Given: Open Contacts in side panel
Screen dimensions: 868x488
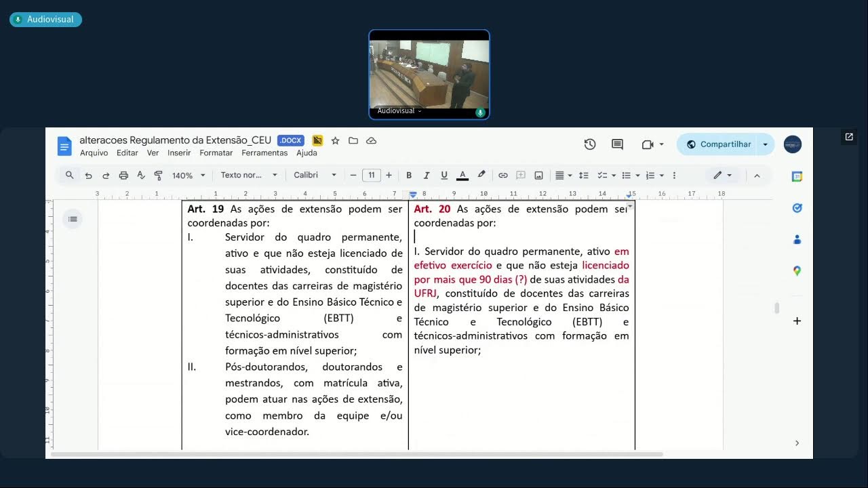Looking at the screenshot, I should pos(797,239).
